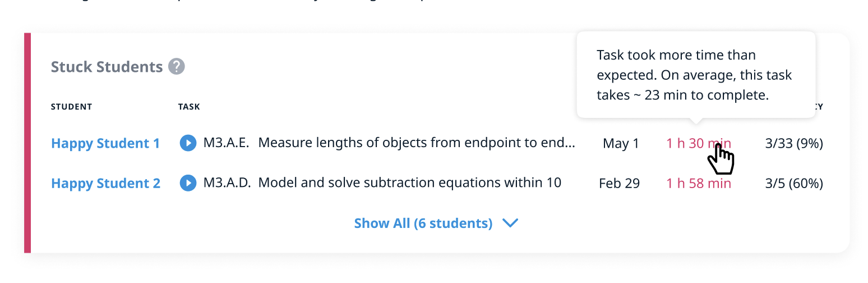Click the task took more time tooltip text
Image resolution: width=868 pixels, height=283 pixels.
click(x=694, y=75)
